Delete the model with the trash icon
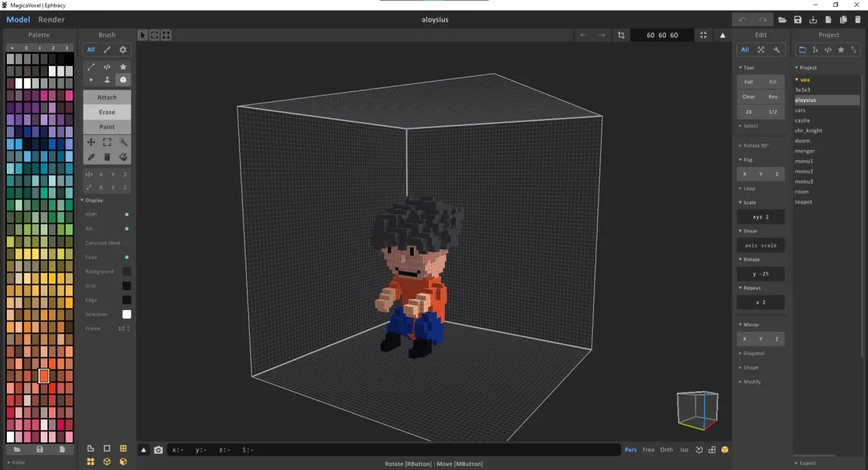This screenshot has width=868, height=470. 858,20
